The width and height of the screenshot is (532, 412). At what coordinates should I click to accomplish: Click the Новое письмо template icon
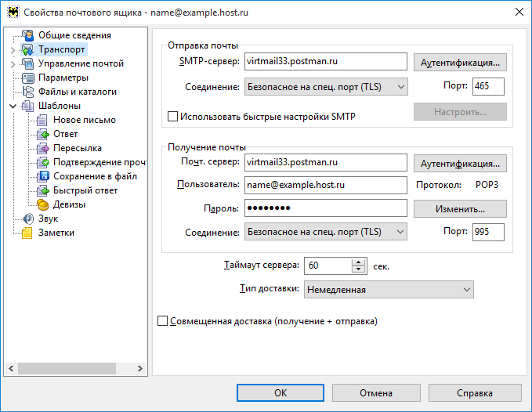[x=43, y=120]
